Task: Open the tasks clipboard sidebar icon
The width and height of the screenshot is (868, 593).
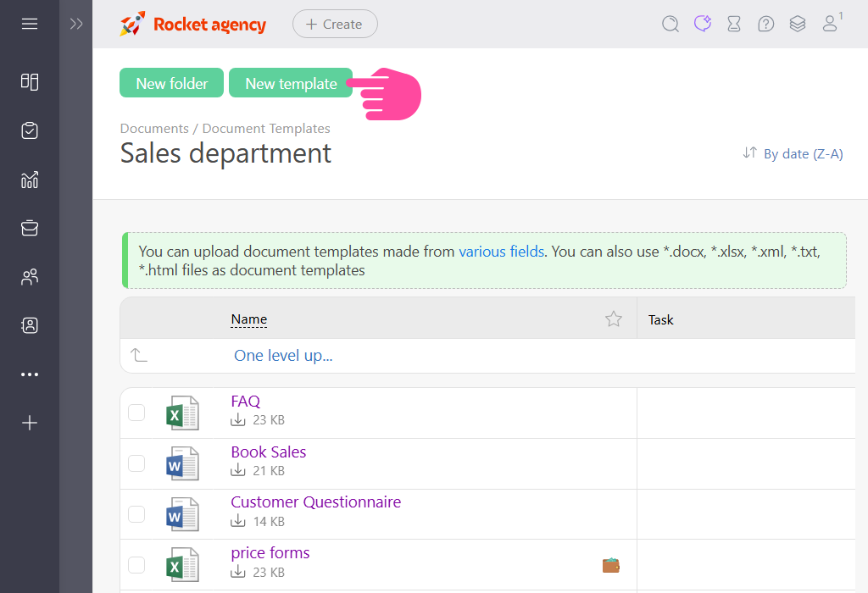Action: tap(30, 130)
